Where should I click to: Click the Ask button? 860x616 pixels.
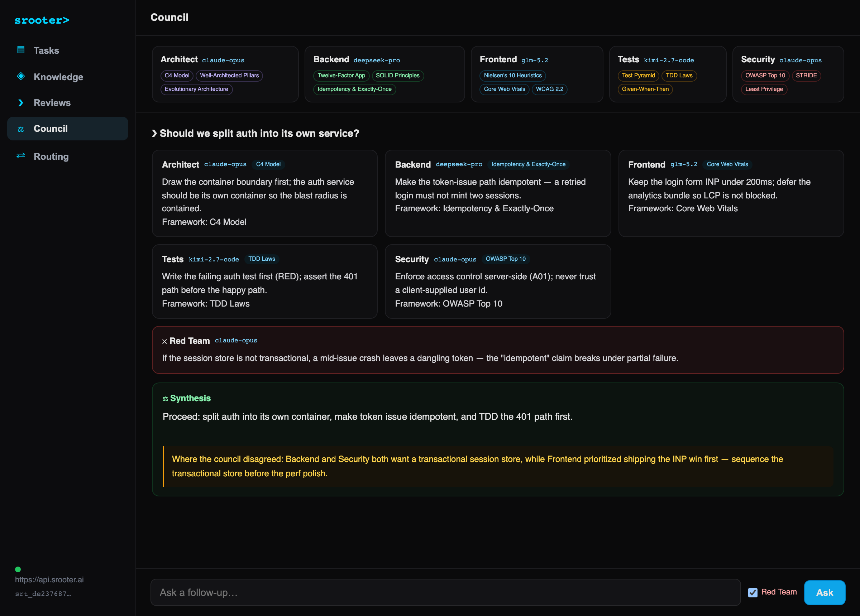coord(825,592)
